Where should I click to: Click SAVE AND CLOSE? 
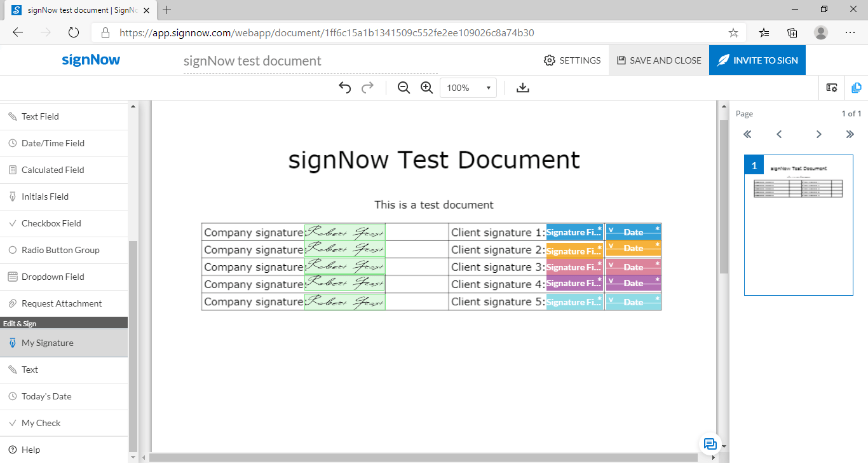pyautogui.click(x=659, y=60)
